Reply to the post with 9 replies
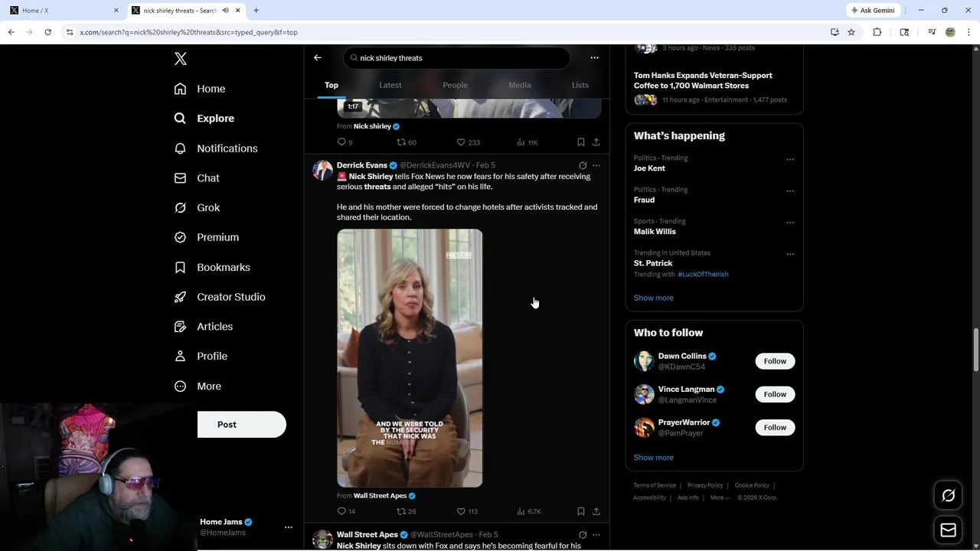 (x=345, y=142)
